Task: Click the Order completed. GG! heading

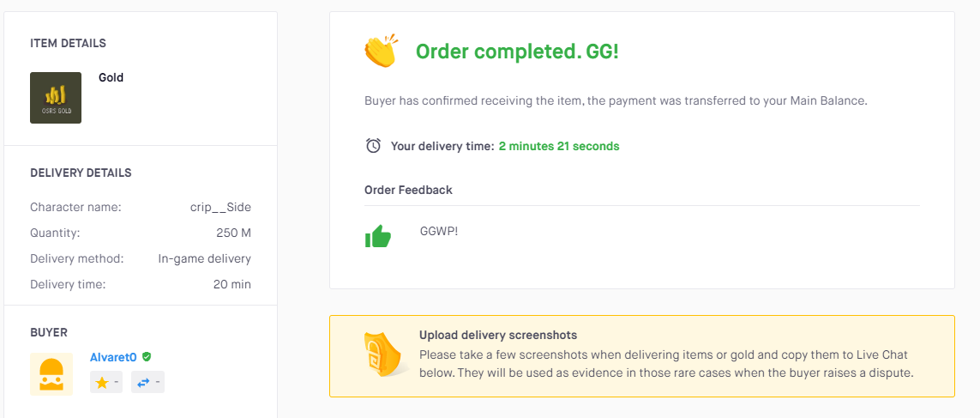Action: pos(518,52)
